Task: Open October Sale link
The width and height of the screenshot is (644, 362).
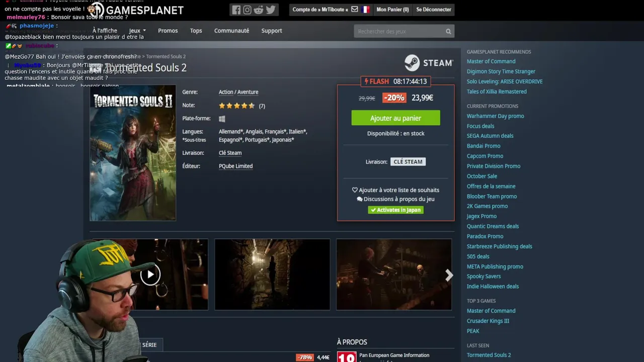Action: click(482, 176)
